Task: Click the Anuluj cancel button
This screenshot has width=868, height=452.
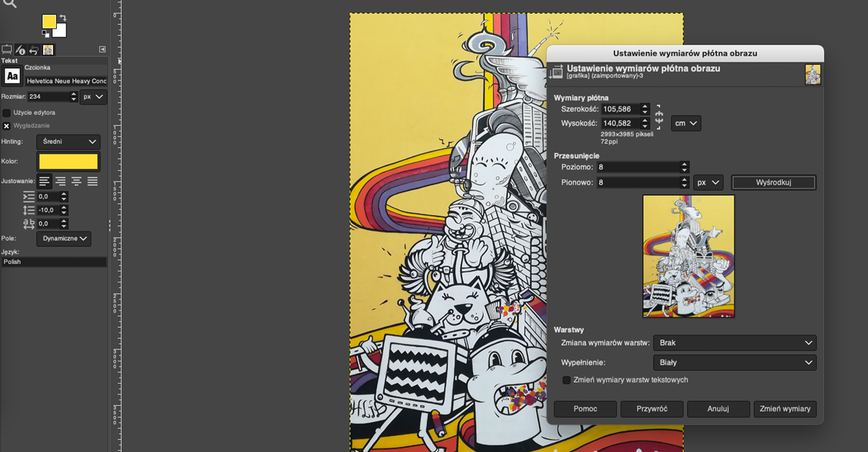Action: coord(718,409)
